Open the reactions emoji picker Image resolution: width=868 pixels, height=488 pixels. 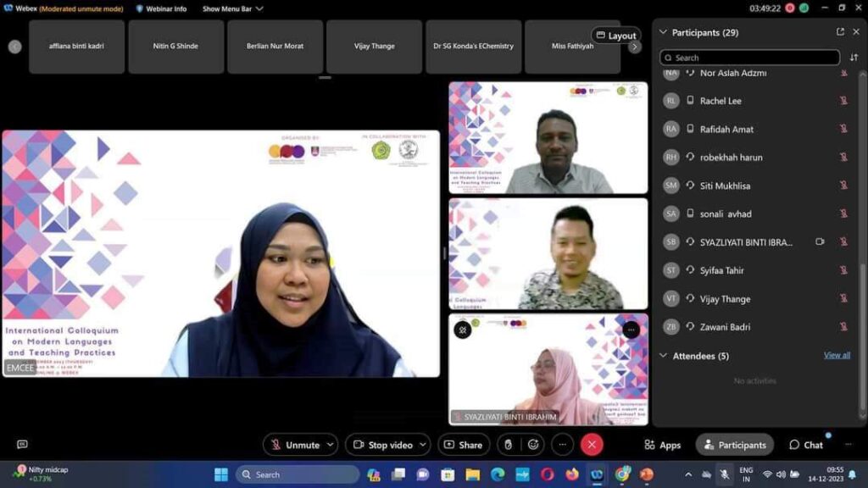(532, 445)
